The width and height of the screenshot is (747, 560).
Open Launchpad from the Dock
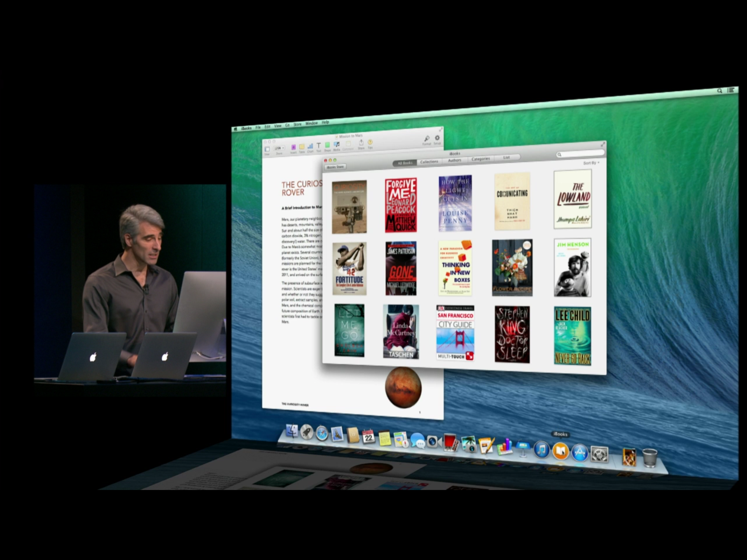(307, 432)
